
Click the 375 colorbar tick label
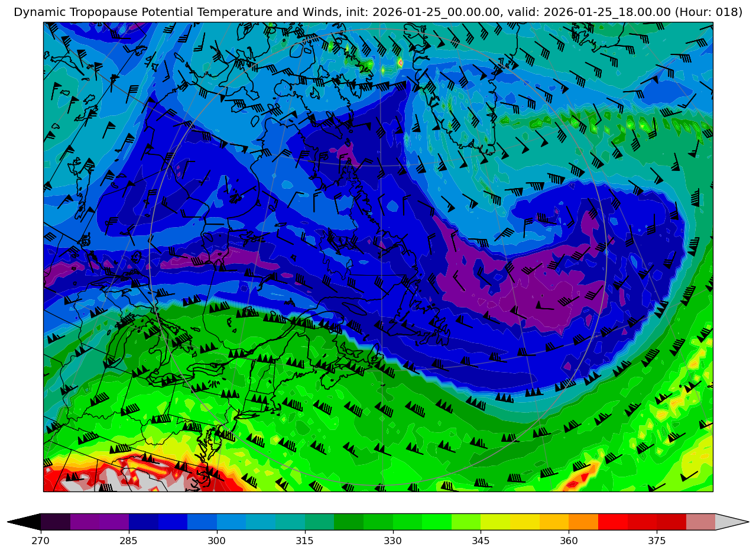click(657, 541)
